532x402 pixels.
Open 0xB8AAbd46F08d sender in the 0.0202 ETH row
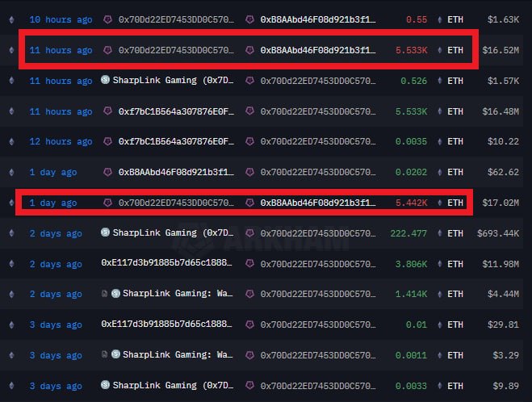coord(176,172)
